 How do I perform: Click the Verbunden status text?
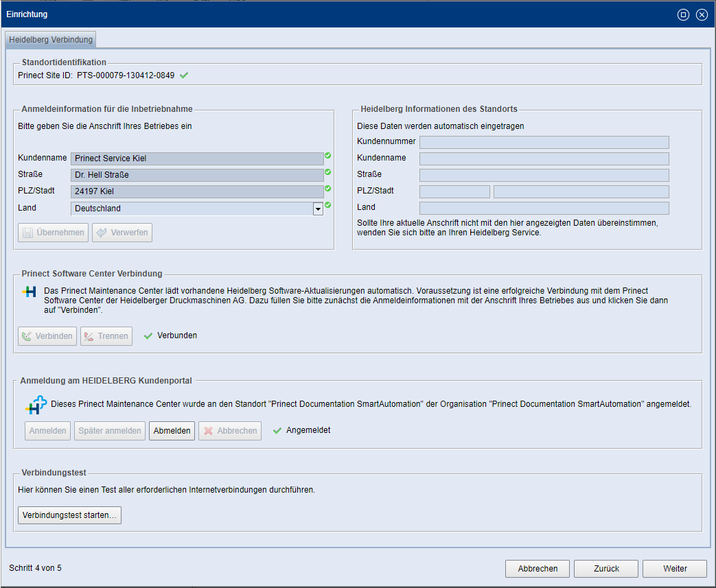click(x=177, y=336)
